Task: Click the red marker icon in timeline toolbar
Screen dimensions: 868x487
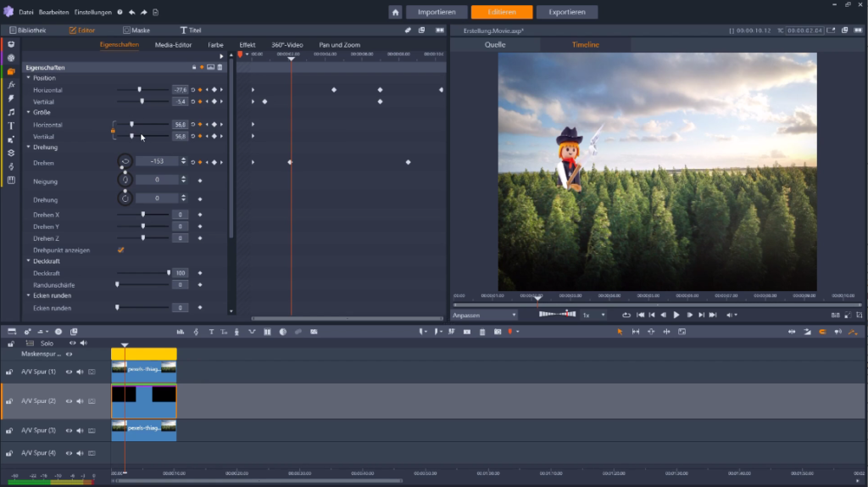Action: 510,332
